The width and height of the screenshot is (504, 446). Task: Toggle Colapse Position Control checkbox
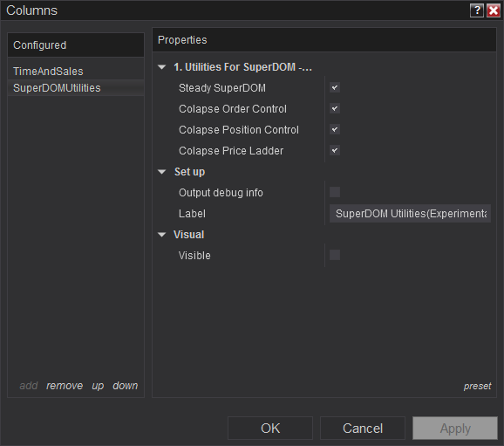[335, 129]
